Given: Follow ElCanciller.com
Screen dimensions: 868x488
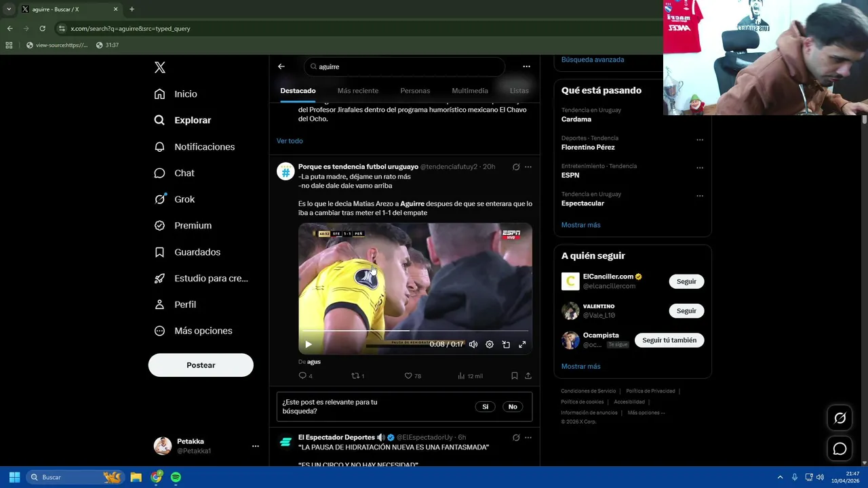Looking at the screenshot, I should pyautogui.click(x=686, y=281).
